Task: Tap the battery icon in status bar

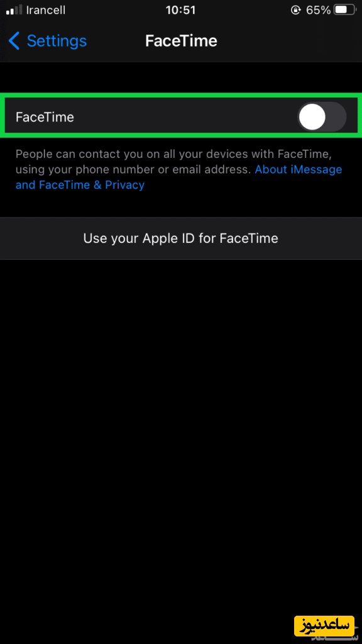Action: pos(344,10)
